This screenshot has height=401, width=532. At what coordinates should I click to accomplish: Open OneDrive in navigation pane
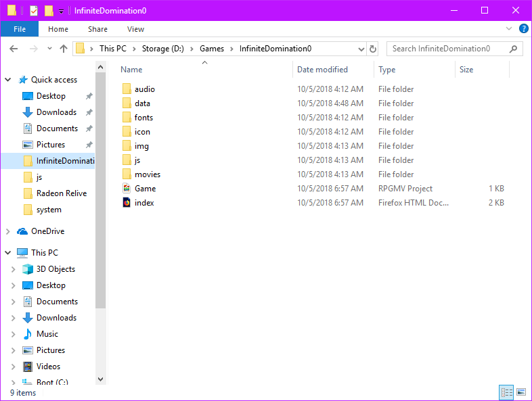(47, 231)
